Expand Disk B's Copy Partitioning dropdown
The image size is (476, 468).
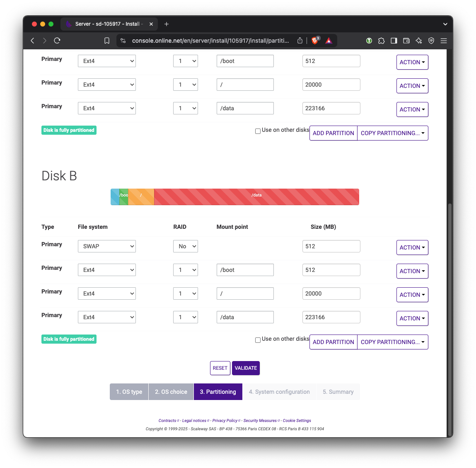[392, 342]
